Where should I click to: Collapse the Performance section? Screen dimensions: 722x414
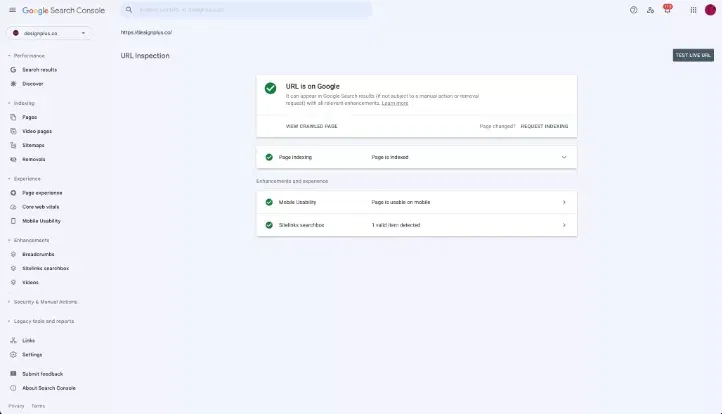tap(27, 56)
